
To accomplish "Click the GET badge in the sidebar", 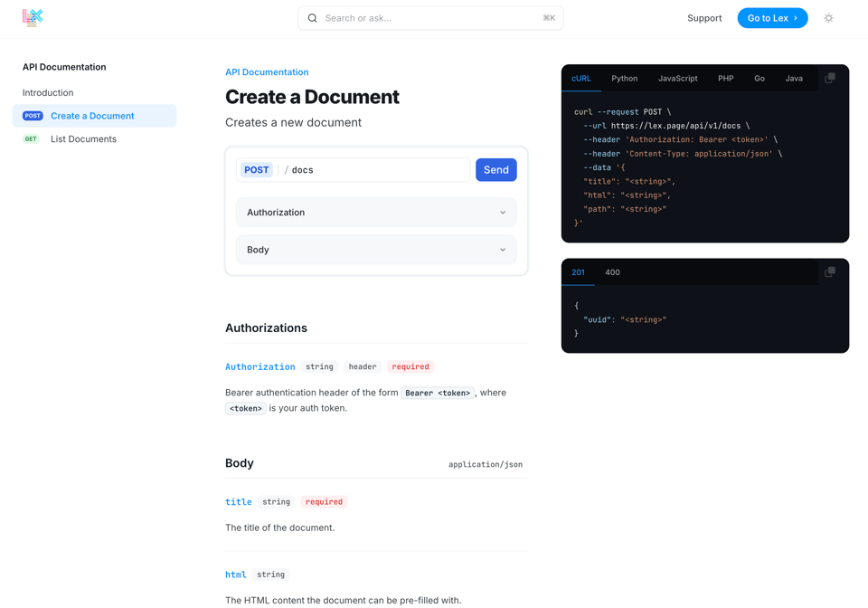I will click(31, 139).
